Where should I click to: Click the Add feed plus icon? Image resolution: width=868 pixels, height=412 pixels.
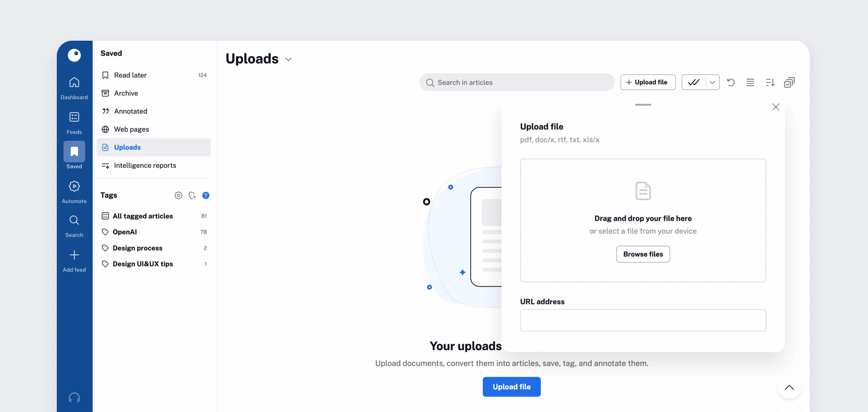coord(74,255)
